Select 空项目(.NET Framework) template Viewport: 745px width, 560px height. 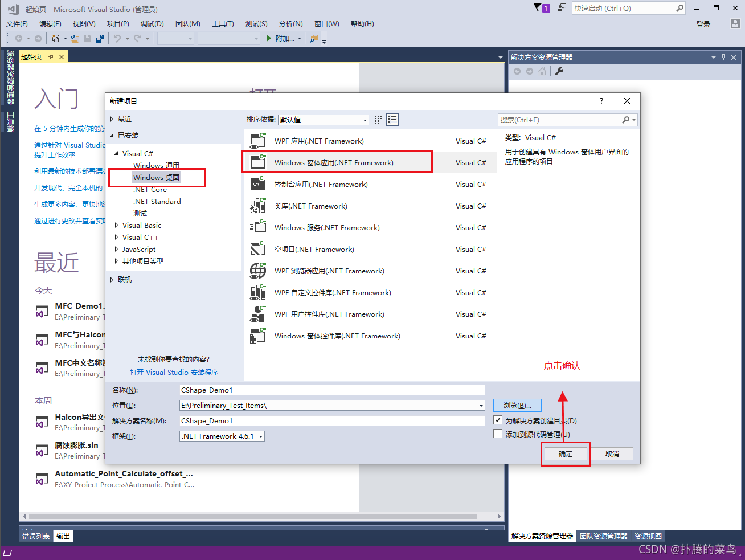pos(370,249)
